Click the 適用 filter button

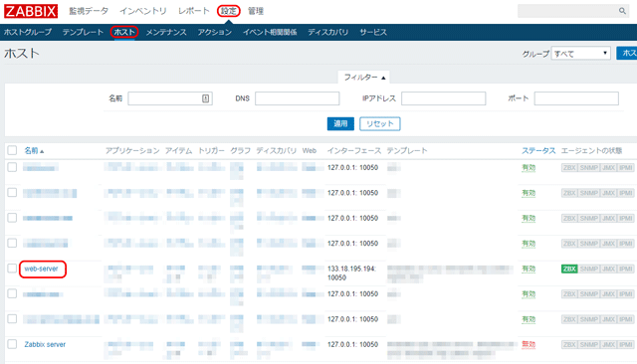click(x=340, y=123)
